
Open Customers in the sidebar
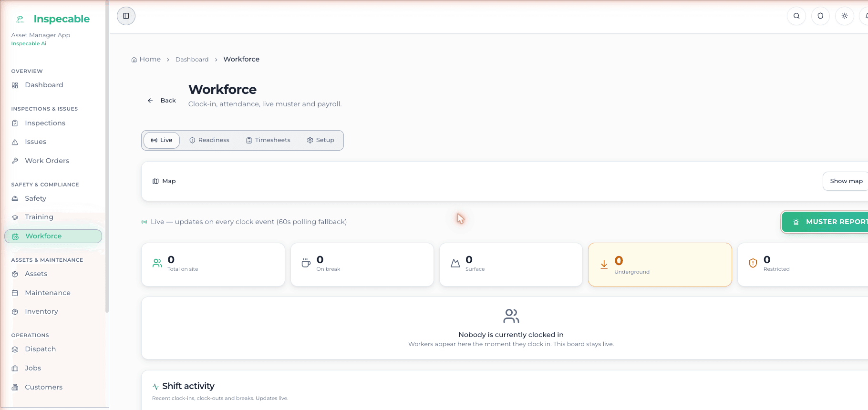[x=53, y=387]
